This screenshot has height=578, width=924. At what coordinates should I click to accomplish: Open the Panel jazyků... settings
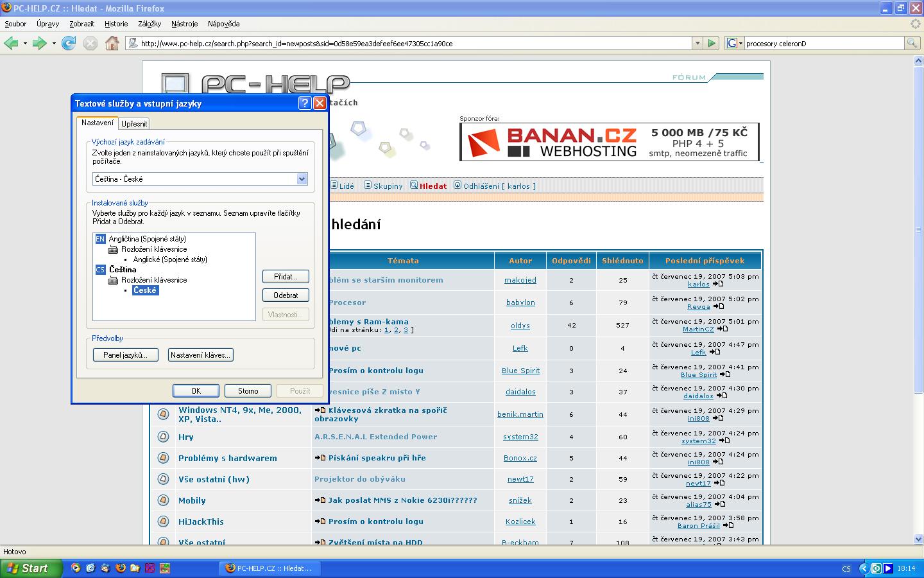(x=126, y=355)
